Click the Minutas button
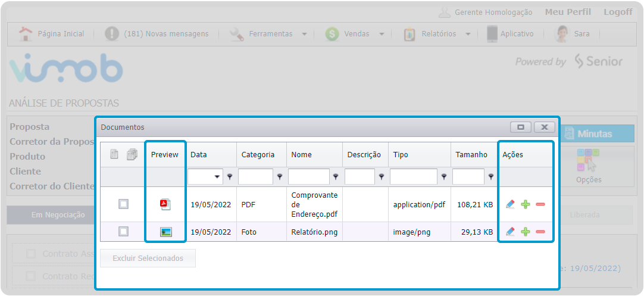Image resolution: width=644 pixels, height=296 pixels. [x=597, y=133]
